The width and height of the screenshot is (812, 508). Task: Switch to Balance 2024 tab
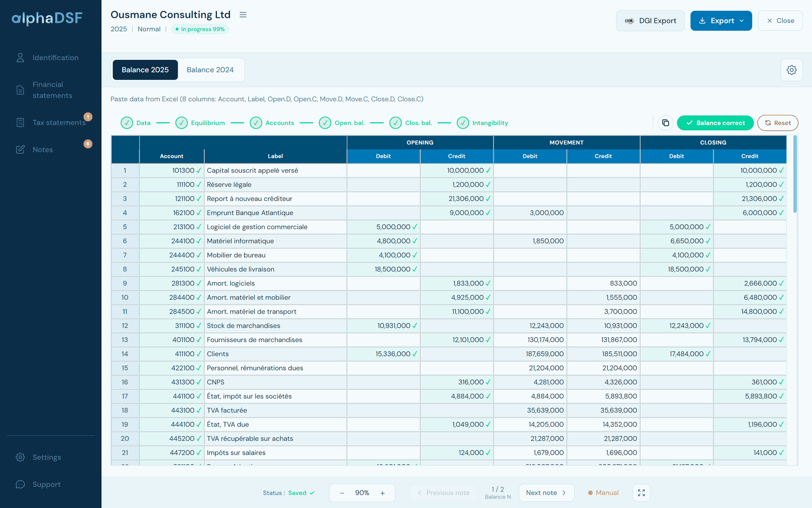click(x=210, y=70)
